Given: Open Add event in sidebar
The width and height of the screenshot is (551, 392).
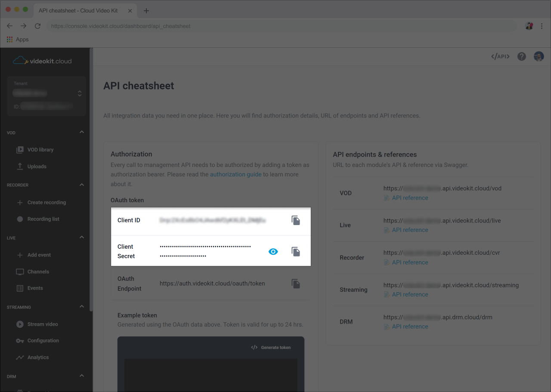Looking at the screenshot, I should 34,255.
